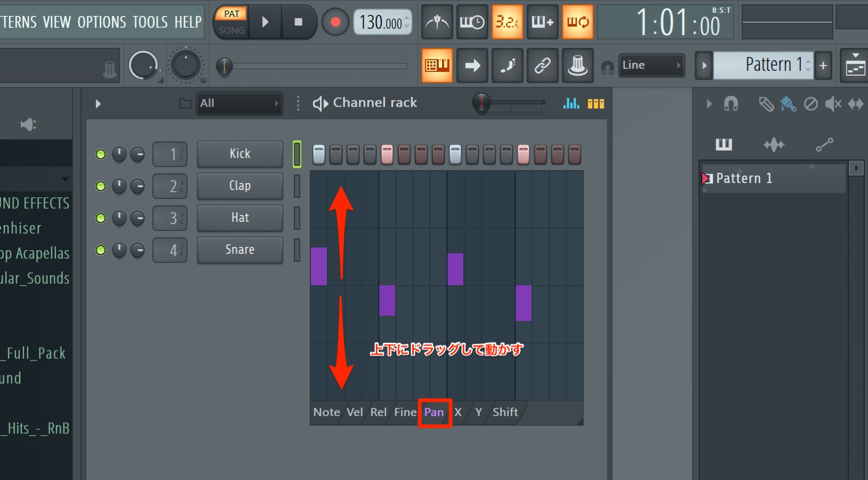Click the record button
This screenshot has height=480, width=868.
click(335, 22)
